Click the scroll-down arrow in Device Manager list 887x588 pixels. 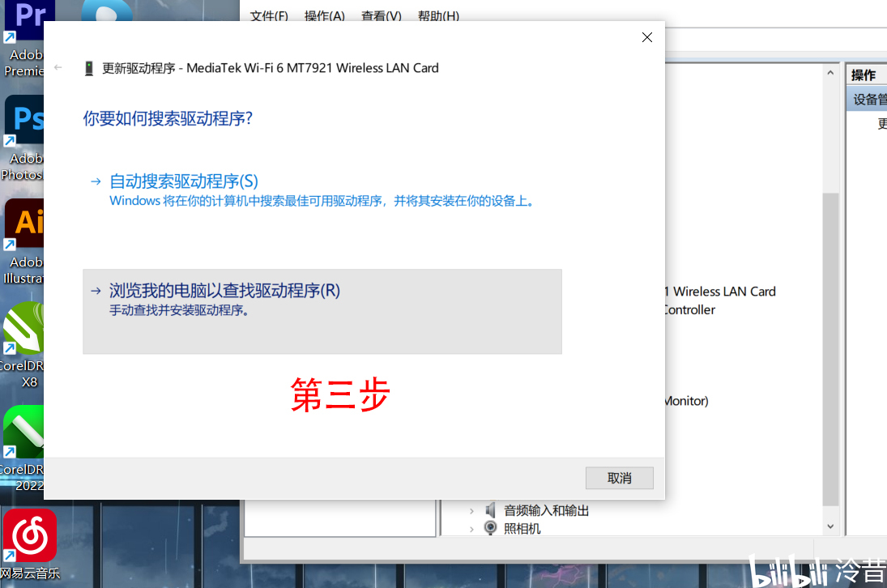click(x=830, y=526)
